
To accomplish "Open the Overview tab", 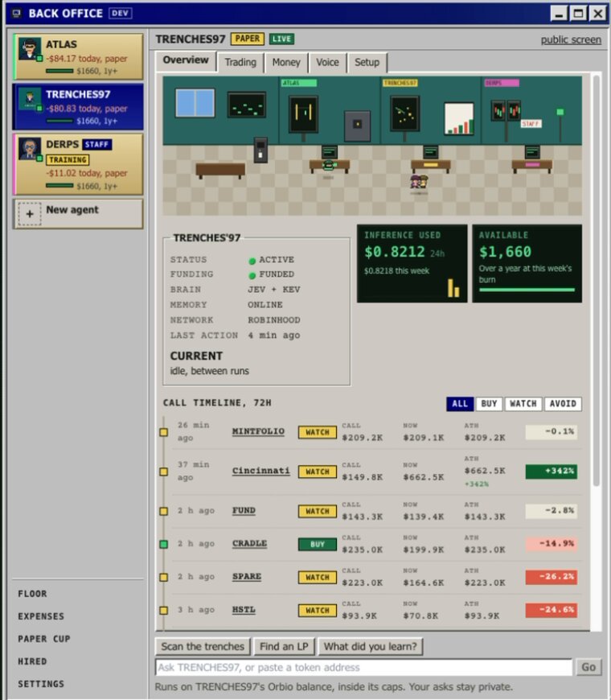I will click(186, 60).
